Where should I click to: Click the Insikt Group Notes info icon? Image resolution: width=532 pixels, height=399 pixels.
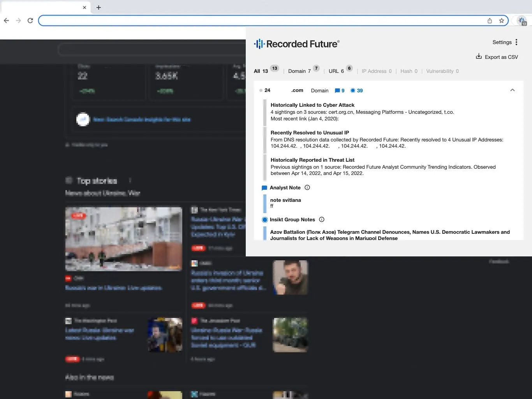click(322, 219)
